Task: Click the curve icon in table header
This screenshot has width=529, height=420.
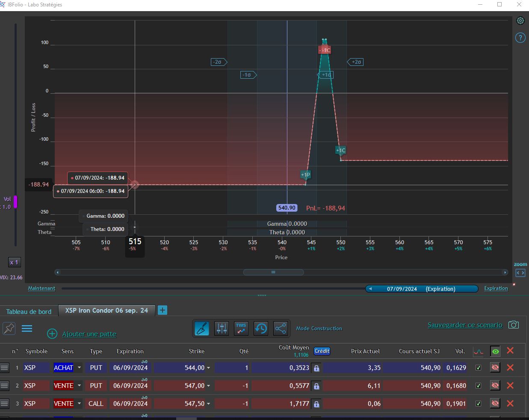Action: [x=479, y=352]
